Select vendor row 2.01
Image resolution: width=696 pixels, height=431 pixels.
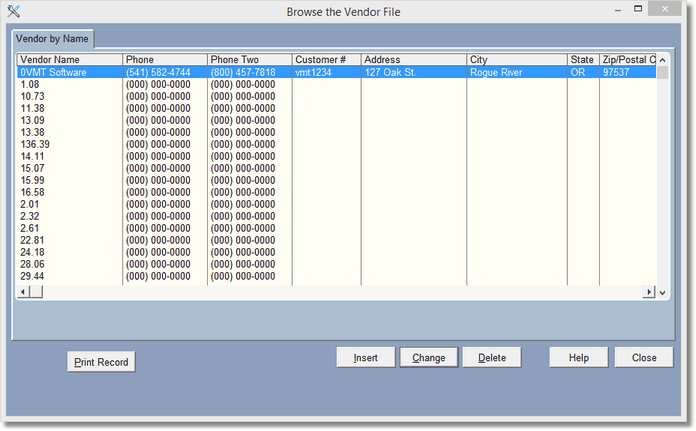tap(336, 204)
